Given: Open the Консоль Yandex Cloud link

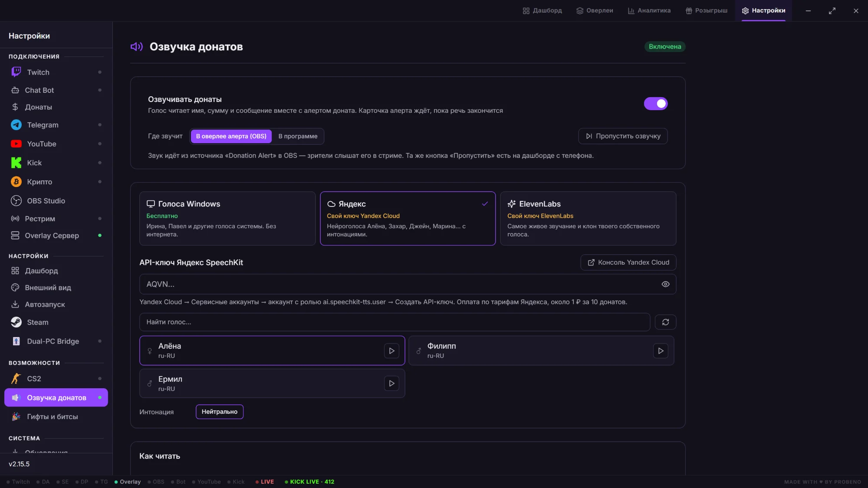Looking at the screenshot, I should click(628, 262).
